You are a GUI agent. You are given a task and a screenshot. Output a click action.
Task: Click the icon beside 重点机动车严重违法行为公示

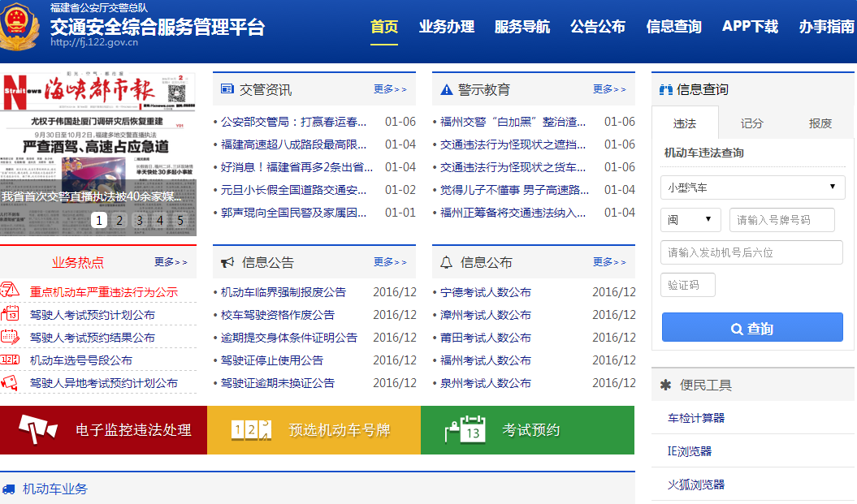[x=10, y=291]
